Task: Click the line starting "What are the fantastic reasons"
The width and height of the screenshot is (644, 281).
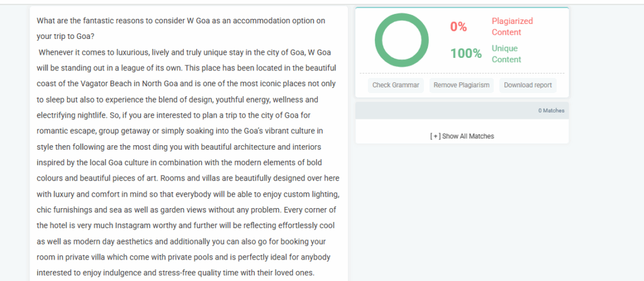Action: pos(180,20)
